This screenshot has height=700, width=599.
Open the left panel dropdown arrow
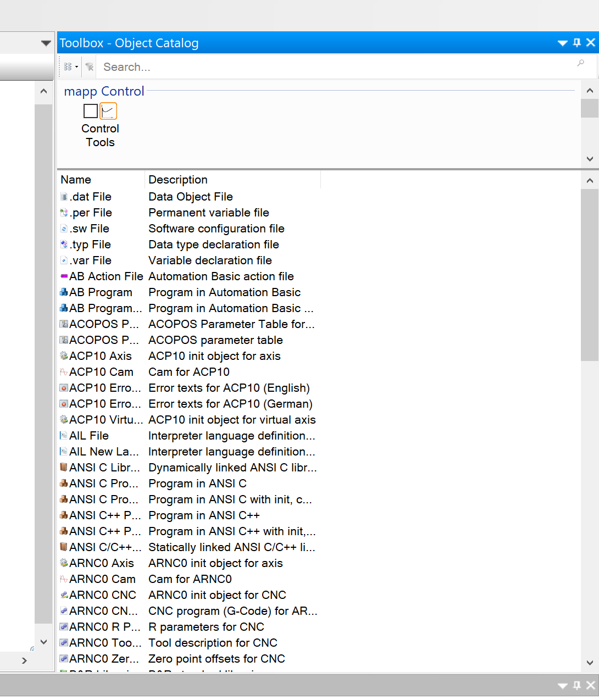(x=46, y=43)
